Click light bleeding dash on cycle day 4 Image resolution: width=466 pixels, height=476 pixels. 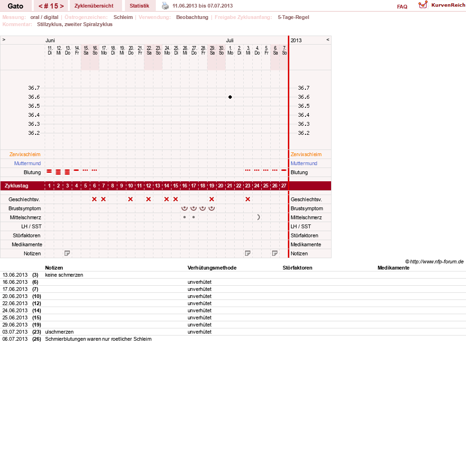76,170
